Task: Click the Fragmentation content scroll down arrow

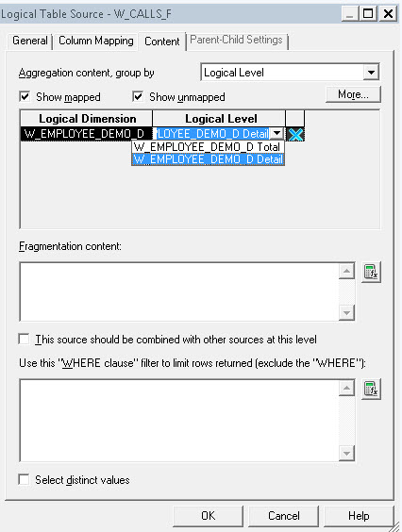Action: pyautogui.click(x=346, y=312)
